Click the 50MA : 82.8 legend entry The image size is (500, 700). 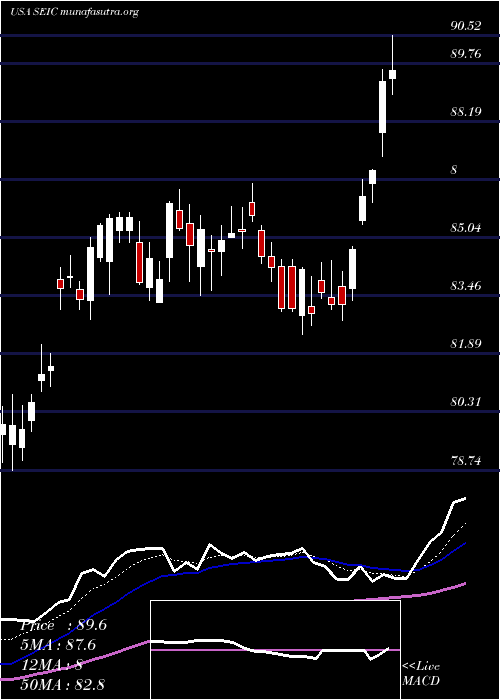pyautogui.click(x=62, y=684)
